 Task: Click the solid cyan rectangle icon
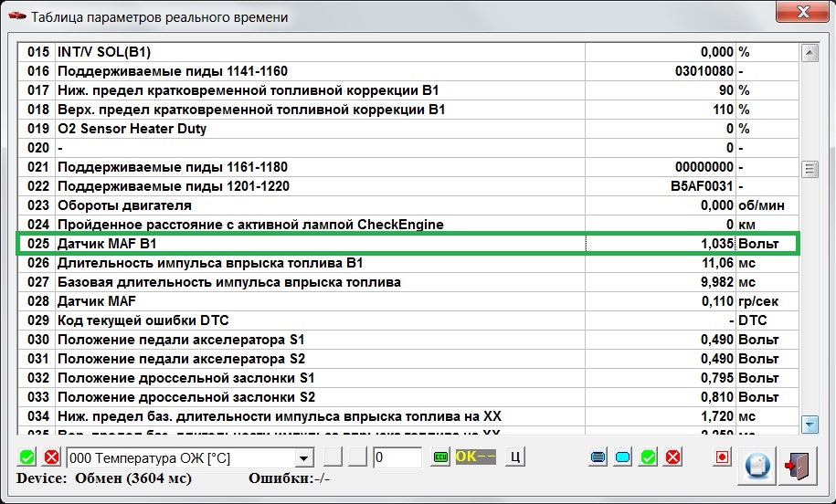pos(623,457)
